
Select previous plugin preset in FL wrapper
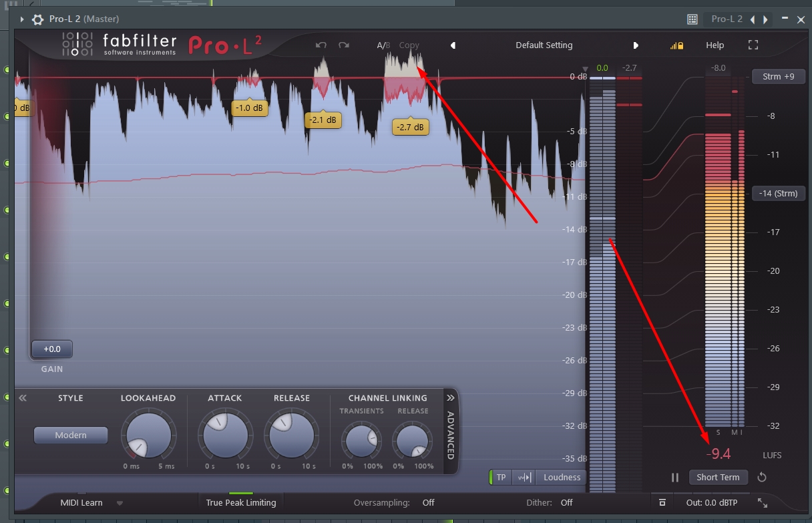click(753, 19)
